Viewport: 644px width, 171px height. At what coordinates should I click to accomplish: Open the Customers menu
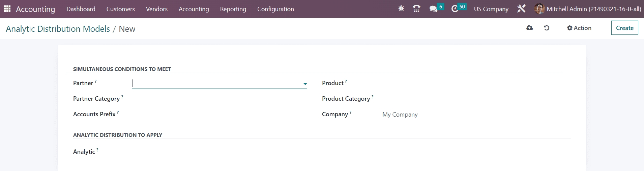tap(120, 9)
